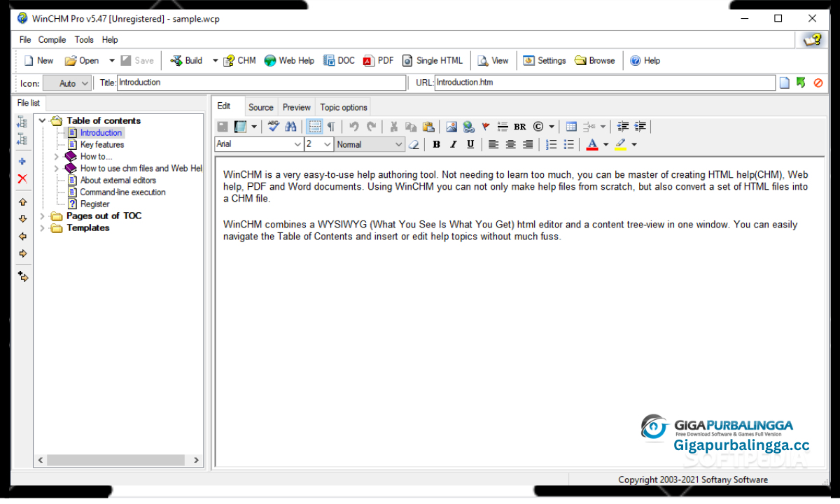Viewport: 840px width, 504px height.
Task: Click the New button in main toolbar
Action: pos(38,61)
